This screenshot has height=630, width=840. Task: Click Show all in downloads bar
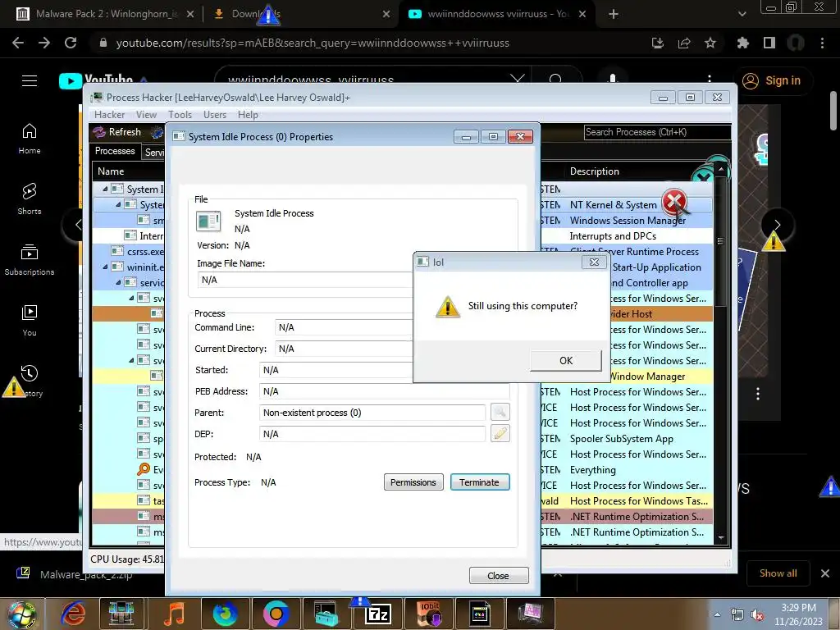point(778,573)
